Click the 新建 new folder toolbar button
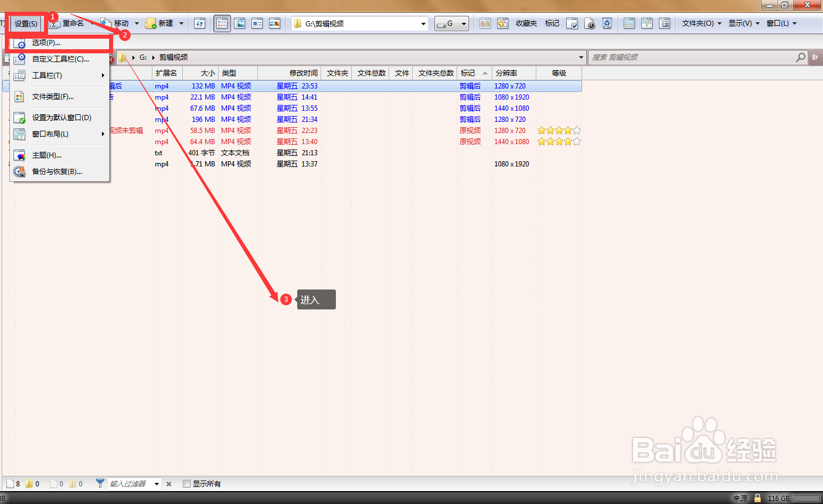This screenshot has height=504, width=823. pos(159,23)
